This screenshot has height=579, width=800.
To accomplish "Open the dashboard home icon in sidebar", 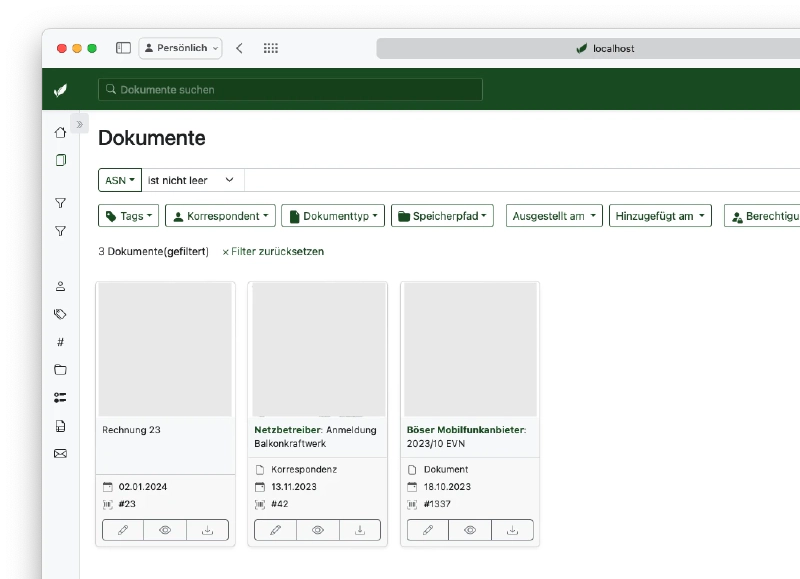I will [60, 132].
